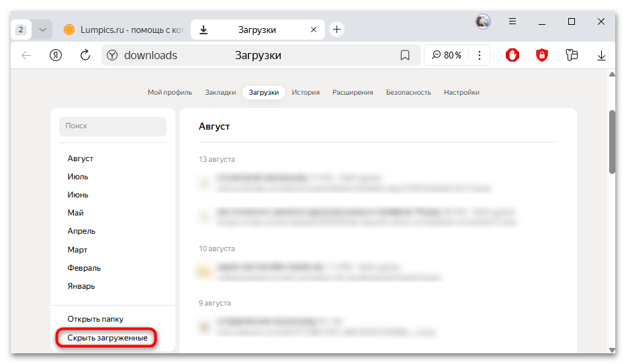Switch to the История tab
The image size is (626, 364).
[306, 93]
